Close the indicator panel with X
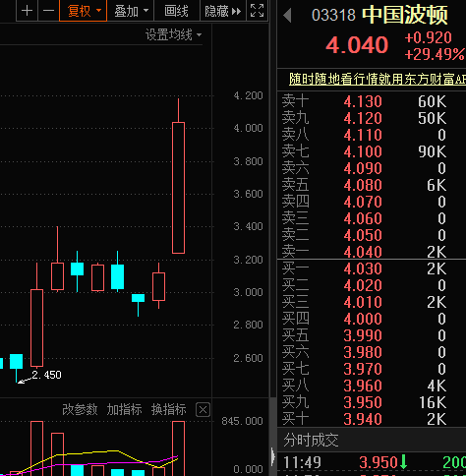Image resolution: width=466 pixels, height=476 pixels. (x=203, y=410)
